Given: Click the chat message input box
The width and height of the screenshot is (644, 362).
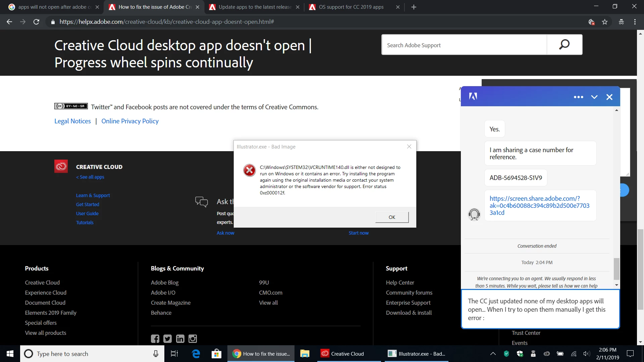Looking at the screenshot, I should click(x=540, y=309).
